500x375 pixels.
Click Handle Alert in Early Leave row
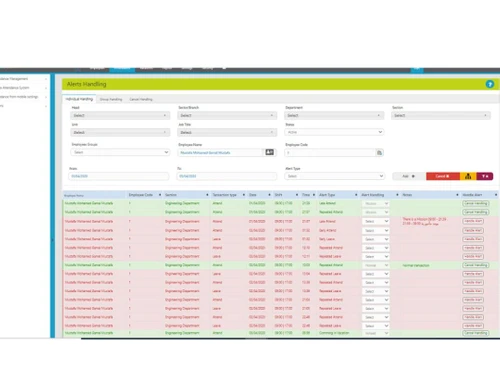[x=473, y=239]
